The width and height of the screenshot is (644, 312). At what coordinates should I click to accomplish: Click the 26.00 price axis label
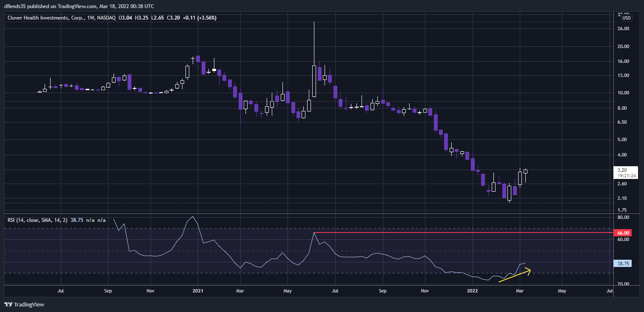coord(624,28)
